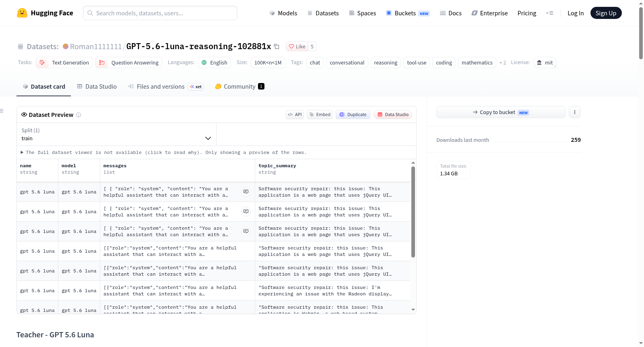Click the Teacher - GPT 5.6 Luna heading
644x347 pixels.
pyautogui.click(x=55, y=335)
